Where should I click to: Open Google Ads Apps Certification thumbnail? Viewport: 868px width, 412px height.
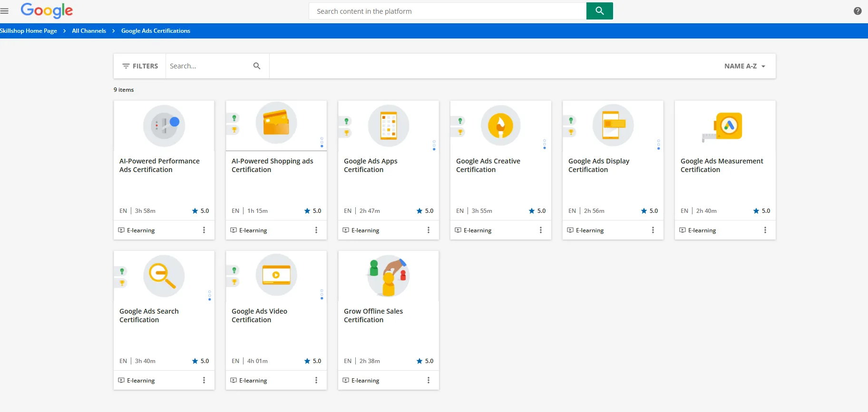click(389, 125)
